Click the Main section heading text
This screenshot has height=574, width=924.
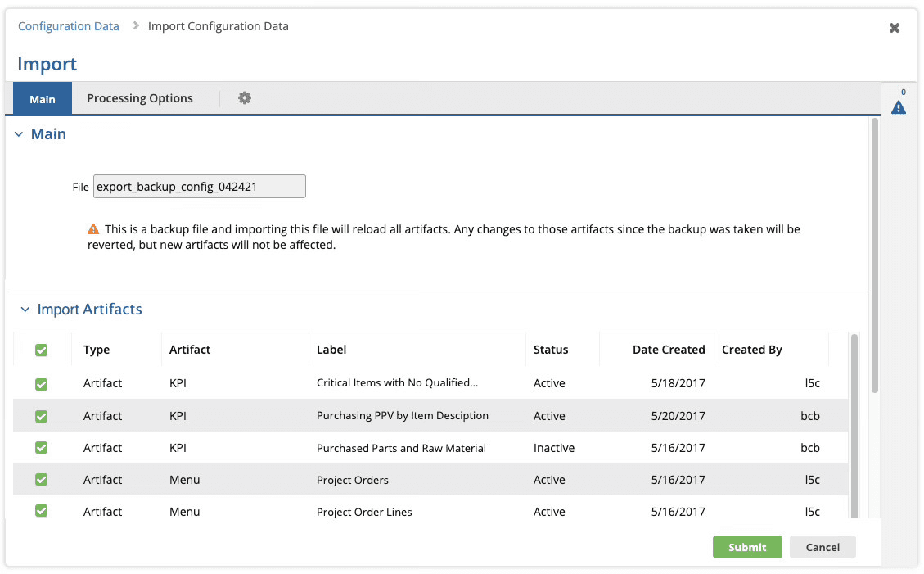48,134
